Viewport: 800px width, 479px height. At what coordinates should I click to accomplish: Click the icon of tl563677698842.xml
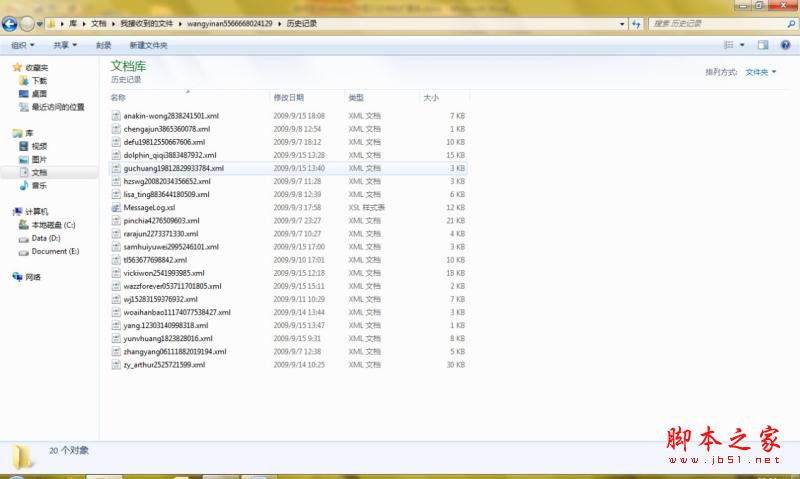(116, 260)
